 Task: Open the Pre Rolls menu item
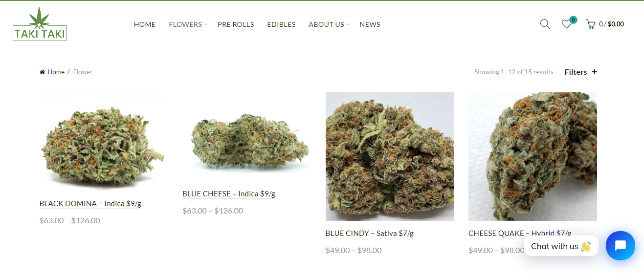click(x=236, y=24)
